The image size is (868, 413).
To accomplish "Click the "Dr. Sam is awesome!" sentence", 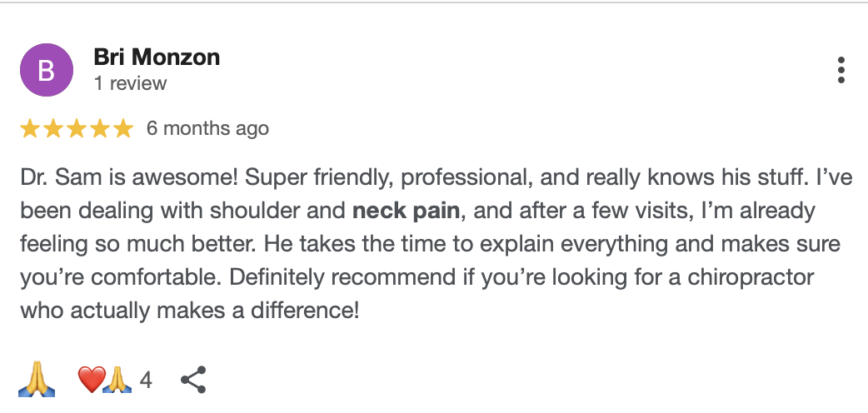I will pyautogui.click(x=111, y=178).
